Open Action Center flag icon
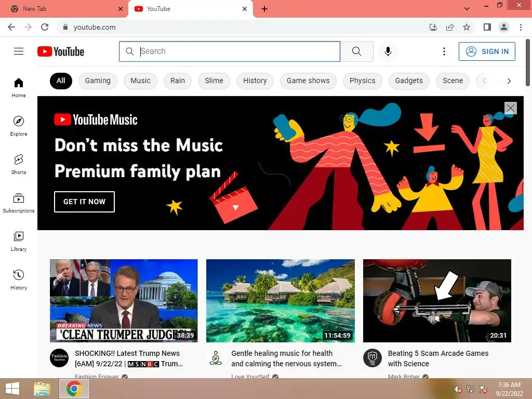This screenshot has height=399, width=532. (x=483, y=389)
